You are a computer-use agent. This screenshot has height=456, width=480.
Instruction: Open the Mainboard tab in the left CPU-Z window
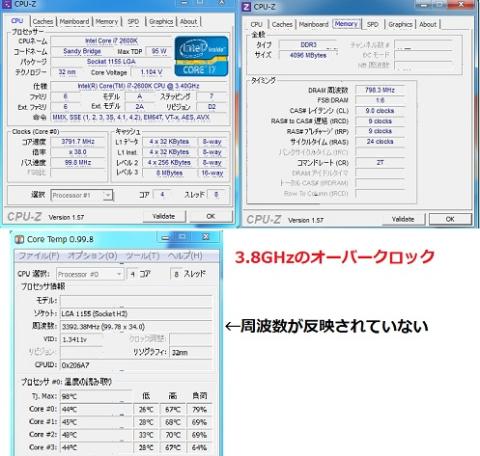click(74, 22)
